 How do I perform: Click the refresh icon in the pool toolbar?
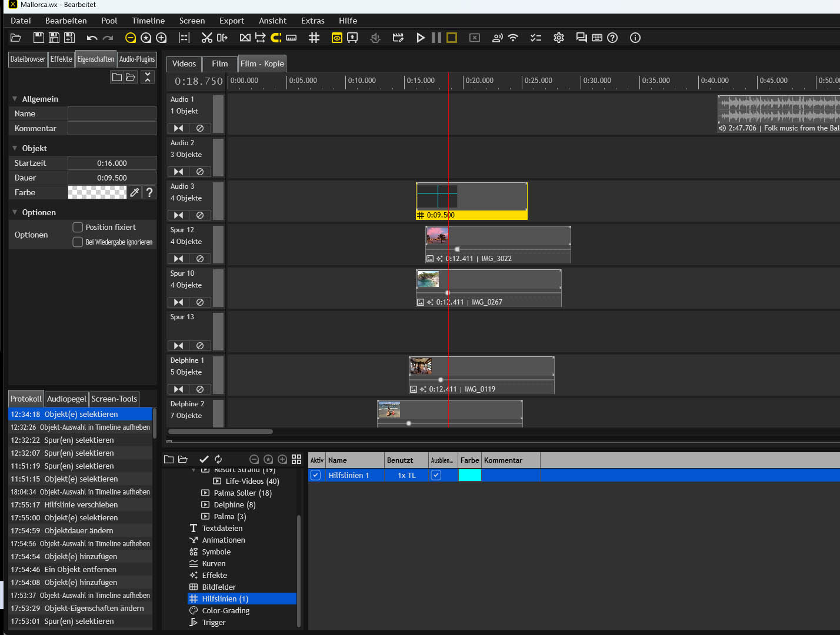(x=218, y=459)
